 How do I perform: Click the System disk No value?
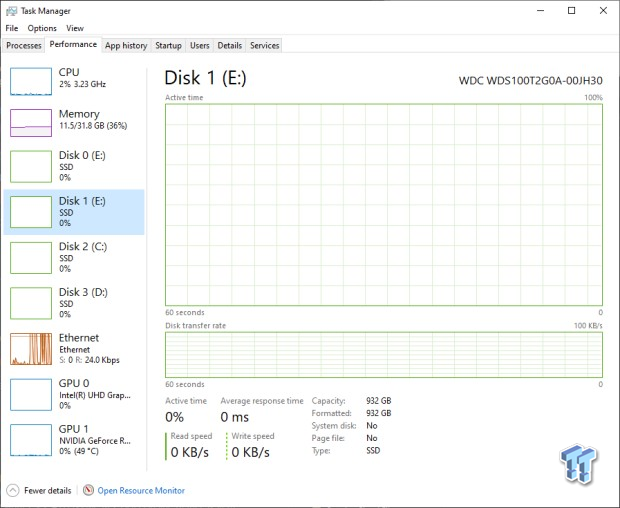[372, 426]
